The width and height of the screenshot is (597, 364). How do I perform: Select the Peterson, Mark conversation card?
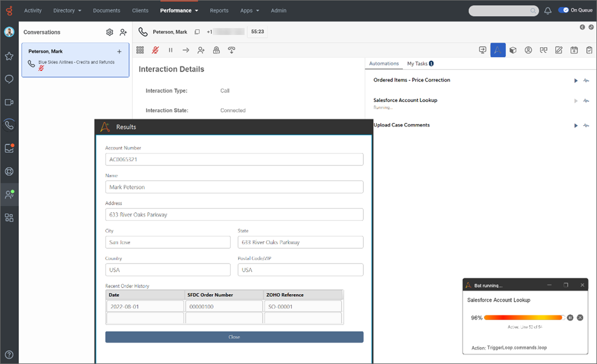click(x=75, y=60)
